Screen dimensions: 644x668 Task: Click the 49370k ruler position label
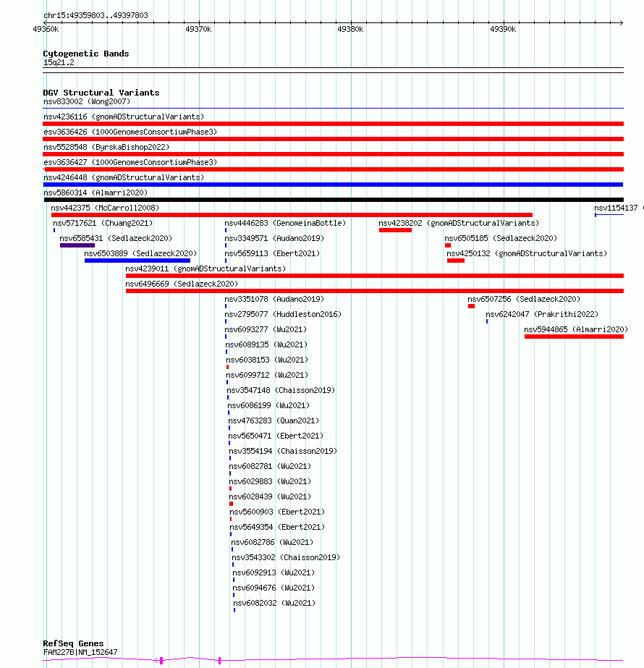coord(198,29)
